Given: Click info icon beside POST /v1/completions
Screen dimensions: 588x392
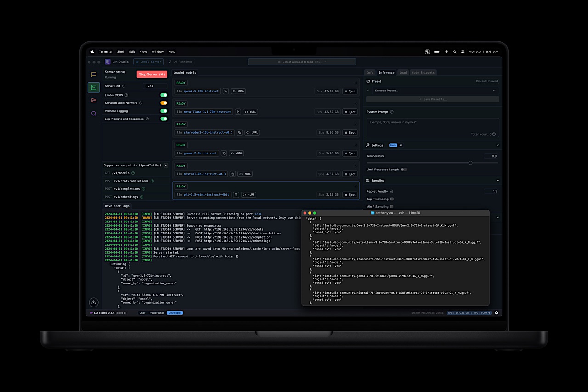Looking at the screenshot, I should 144,189.
